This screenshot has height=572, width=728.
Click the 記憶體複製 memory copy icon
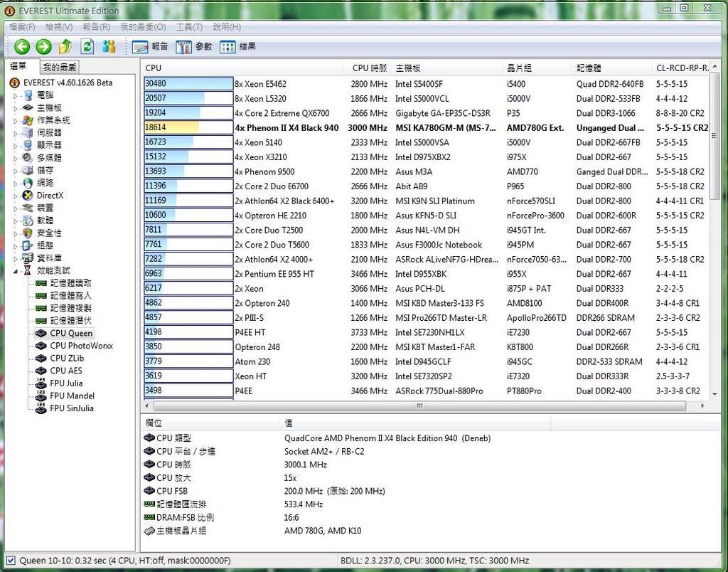click(41, 309)
